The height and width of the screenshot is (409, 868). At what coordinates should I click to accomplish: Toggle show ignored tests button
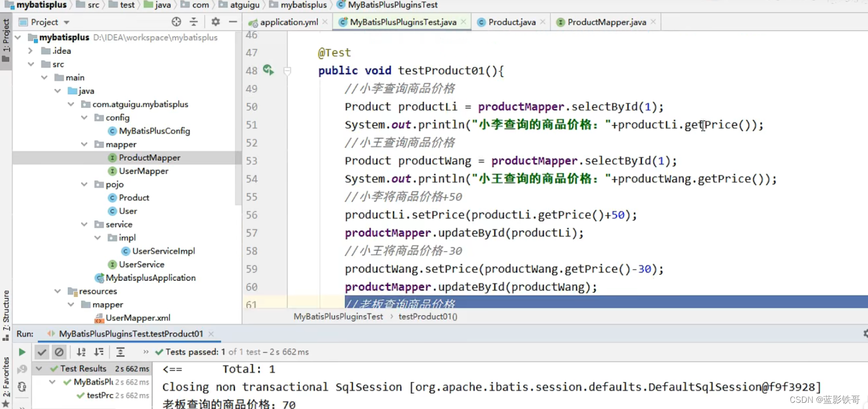(x=59, y=352)
